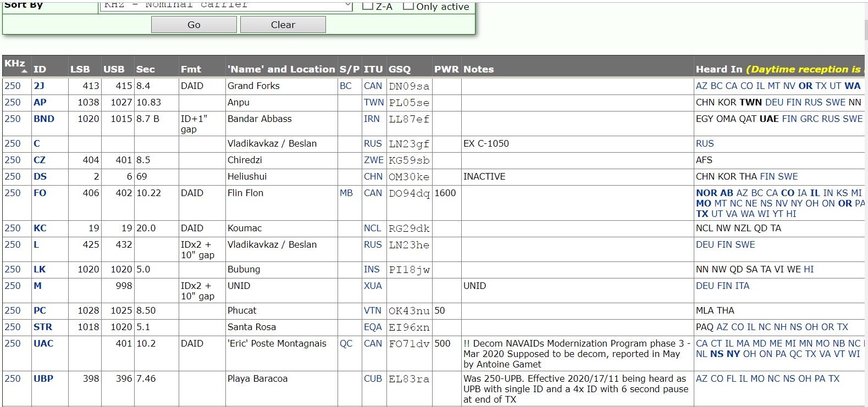Image resolution: width=868 pixels, height=407 pixels.
Task: Click the QC province link
Action: click(346, 343)
